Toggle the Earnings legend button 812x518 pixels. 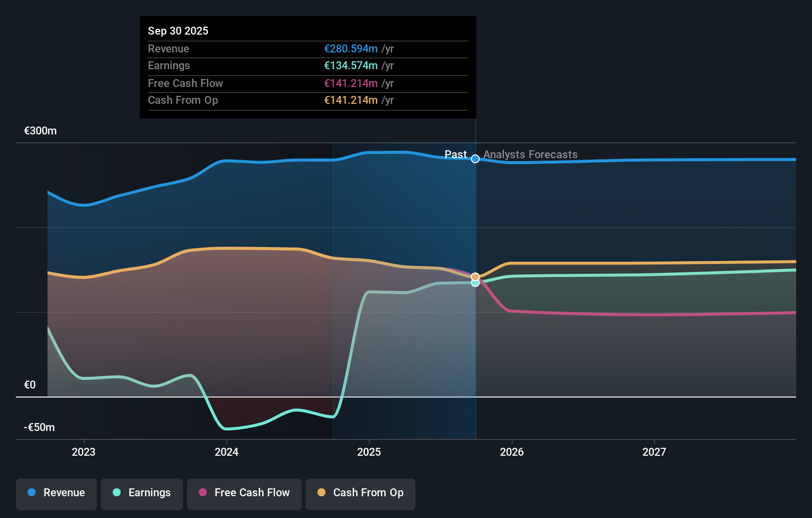[x=142, y=494]
